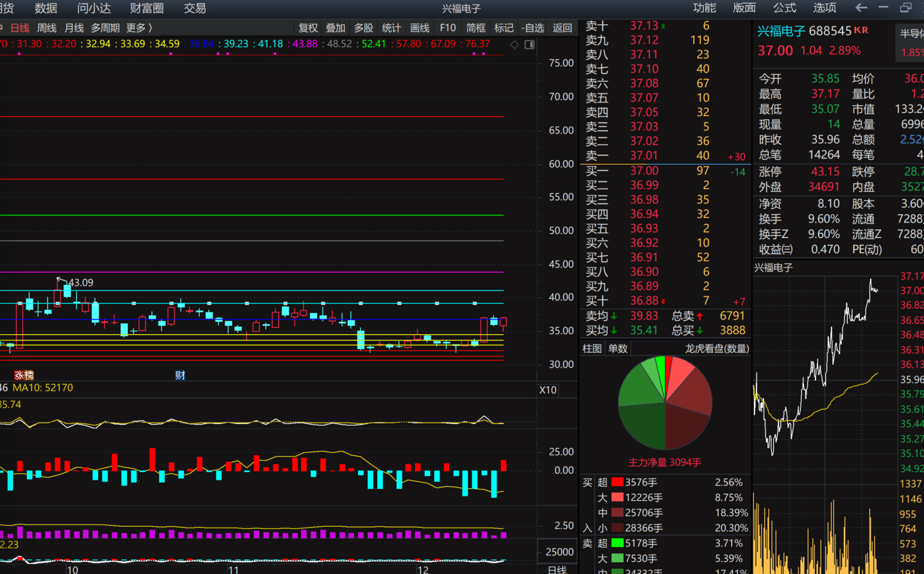Open the 数据 menu
The image size is (924, 574).
[46, 8]
